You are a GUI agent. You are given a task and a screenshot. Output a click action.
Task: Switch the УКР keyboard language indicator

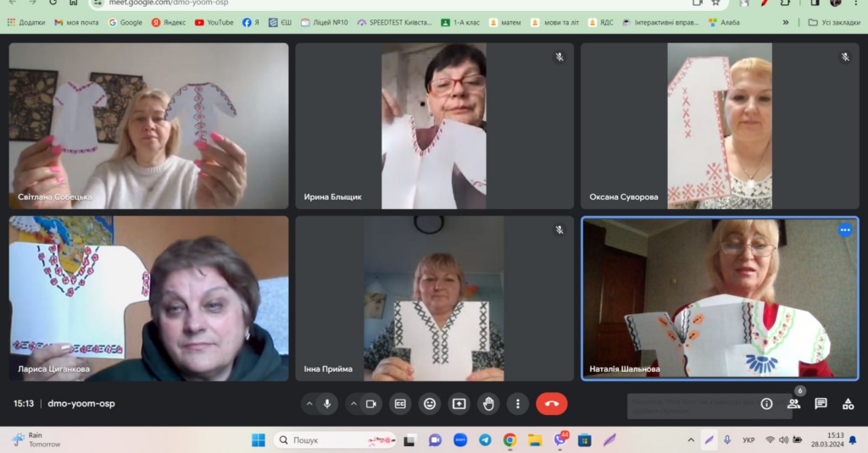click(x=748, y=440)
